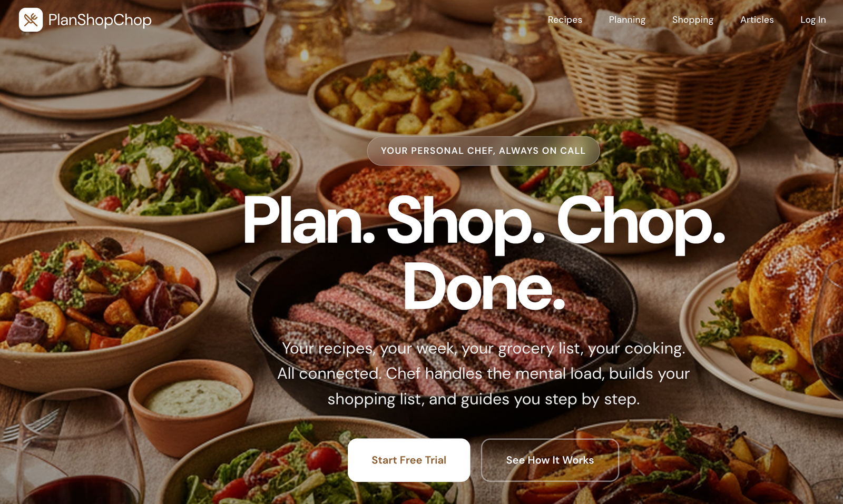843x504 pixels.
Task: Click the Log In link
Action: tap(813, 19)
